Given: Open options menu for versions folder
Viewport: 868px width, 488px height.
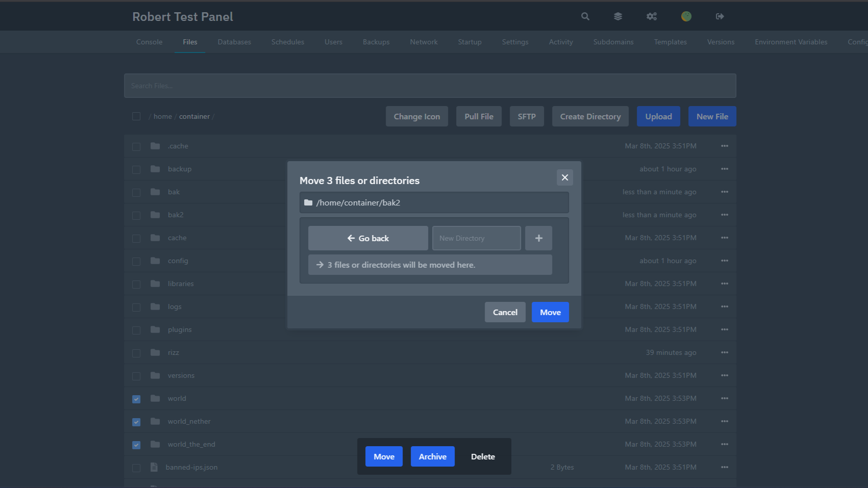Looking at the screenshot, I should coord(725,375).
